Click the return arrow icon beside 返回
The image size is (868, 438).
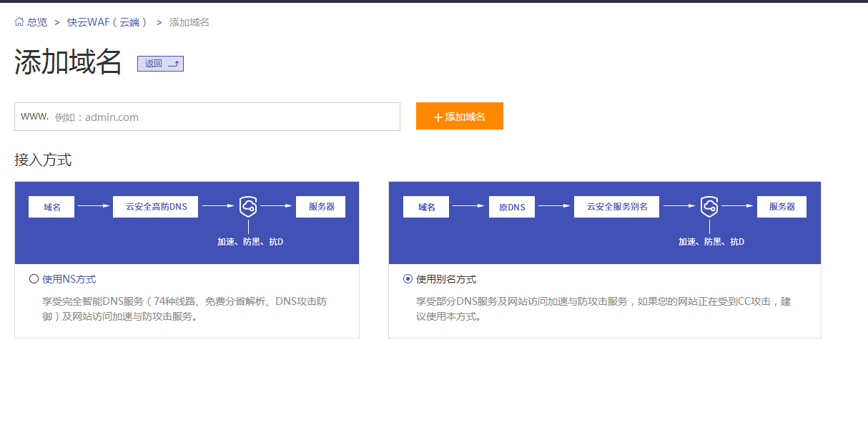(x=173, y=64)
